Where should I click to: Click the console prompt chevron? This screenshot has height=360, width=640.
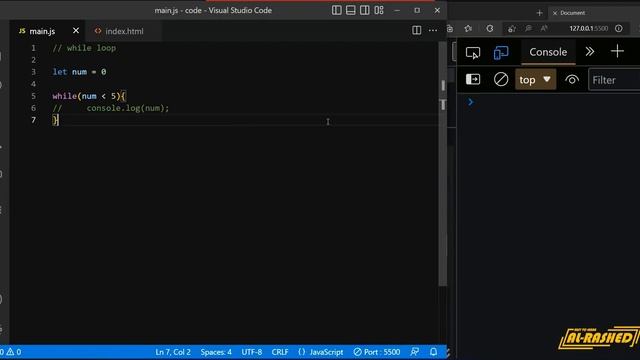click(470, 102)
